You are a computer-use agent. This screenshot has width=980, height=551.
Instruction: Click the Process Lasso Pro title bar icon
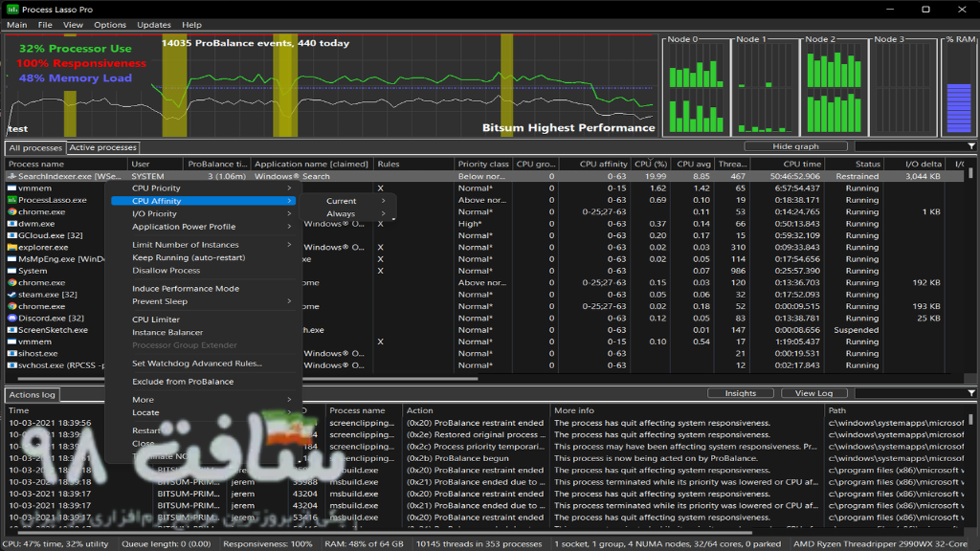tap(11, 10)
